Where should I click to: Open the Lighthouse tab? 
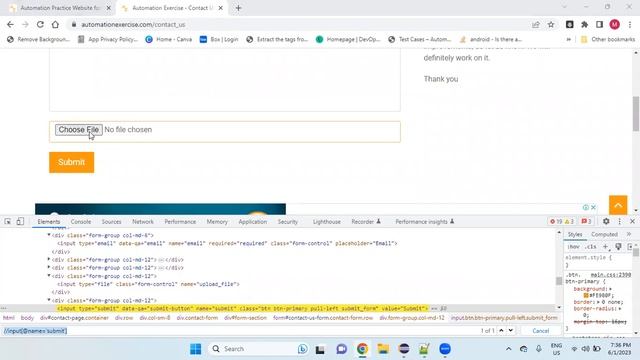pos(327,222)
